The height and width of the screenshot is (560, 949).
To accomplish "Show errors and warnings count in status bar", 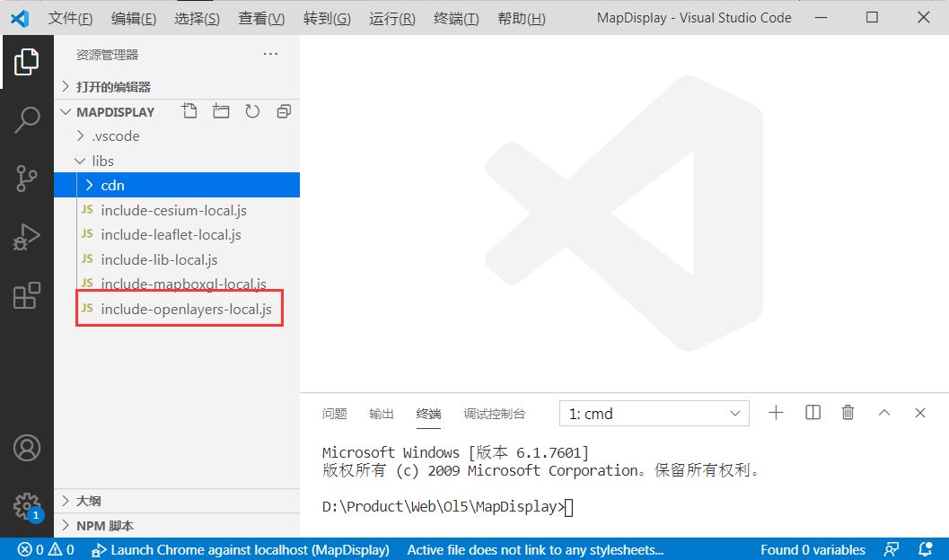I will tap(46, 550).
